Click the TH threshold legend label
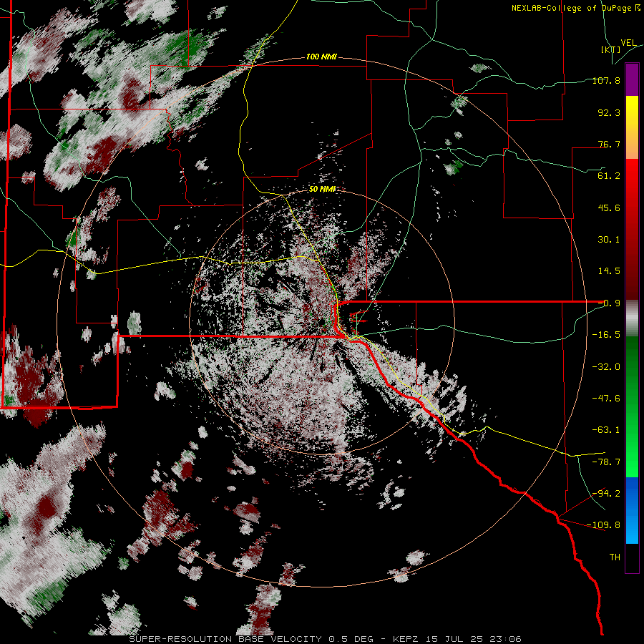 point(615,557)
